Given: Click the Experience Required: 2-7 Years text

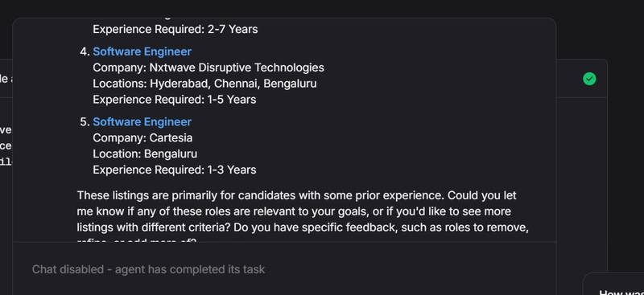Looking at the screenshot, I should coord(175,30).
